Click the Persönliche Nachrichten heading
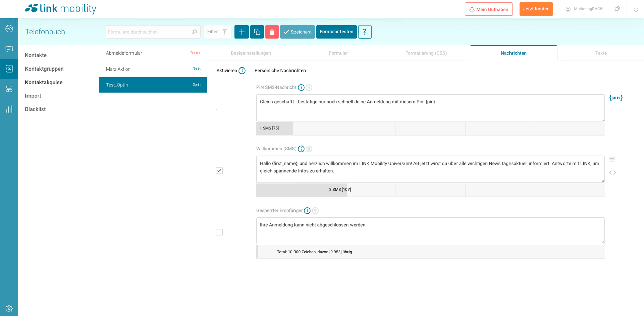644x316 pixels. (x=280, y=71)
